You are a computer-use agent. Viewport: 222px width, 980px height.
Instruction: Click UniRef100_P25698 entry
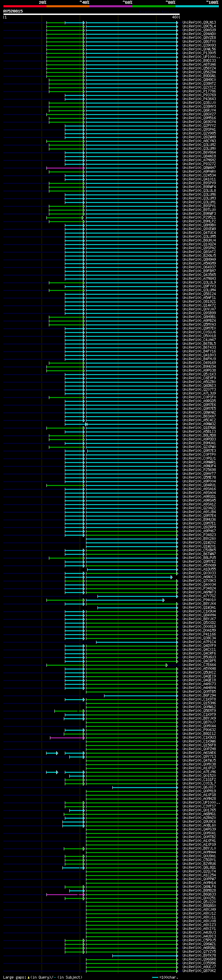[x=199, y=469]
